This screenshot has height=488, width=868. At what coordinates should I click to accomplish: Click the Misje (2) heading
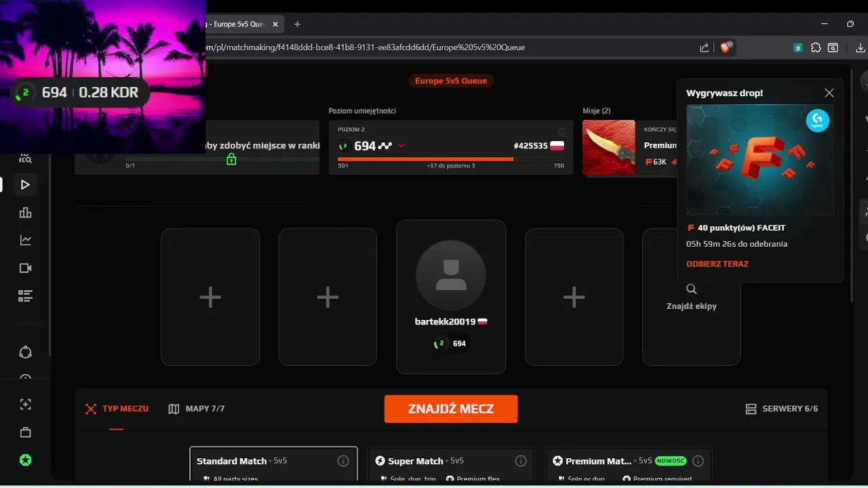click(x=597, y=110)
